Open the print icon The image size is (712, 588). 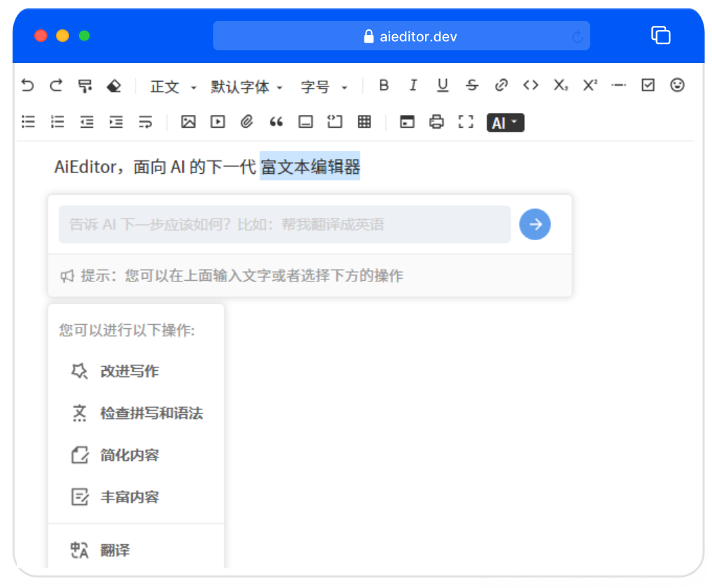coord(436,122)
